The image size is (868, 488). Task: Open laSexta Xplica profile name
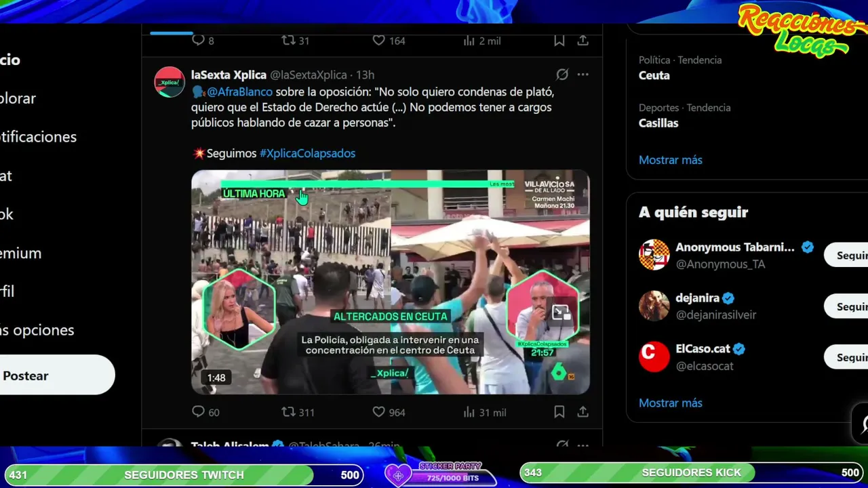coord(229,75)
